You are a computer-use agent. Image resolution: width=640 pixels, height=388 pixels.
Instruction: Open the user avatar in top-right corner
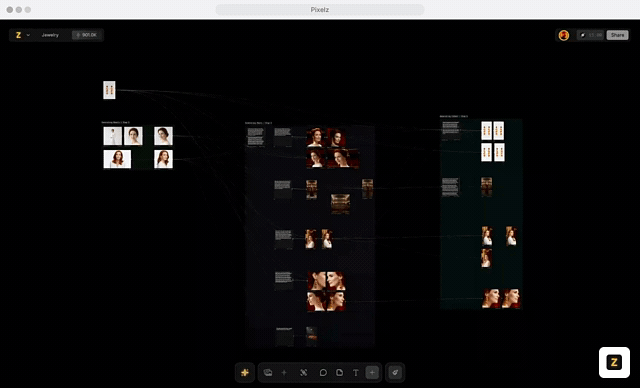coord(564,35)
